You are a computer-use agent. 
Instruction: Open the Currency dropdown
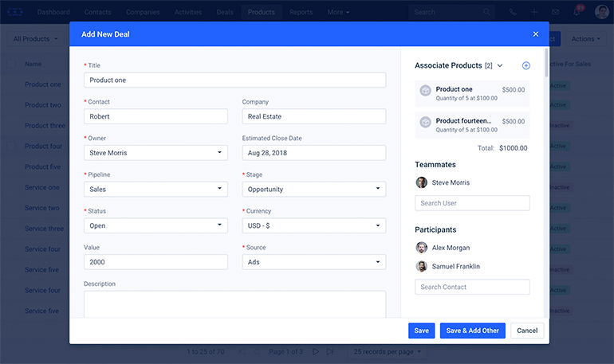314,225
